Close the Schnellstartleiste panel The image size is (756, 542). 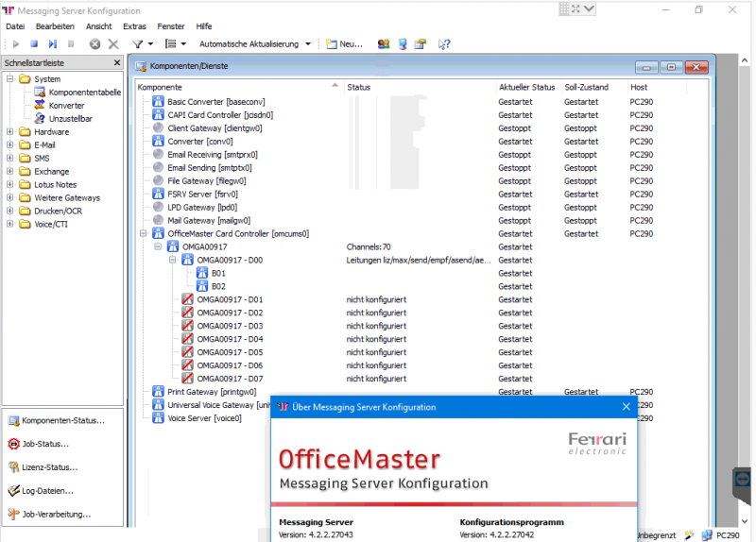pyautogui.click(x=117, y=62)
